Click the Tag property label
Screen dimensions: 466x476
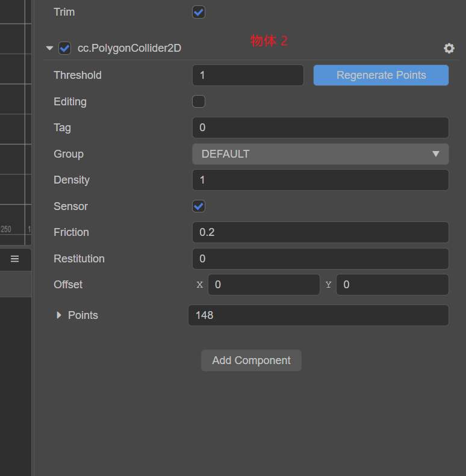[62, 128]
